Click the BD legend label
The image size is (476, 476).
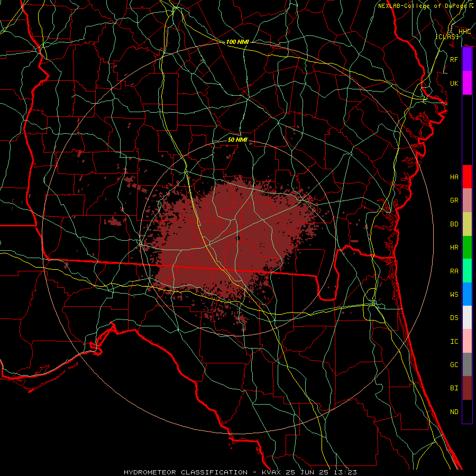454,224
